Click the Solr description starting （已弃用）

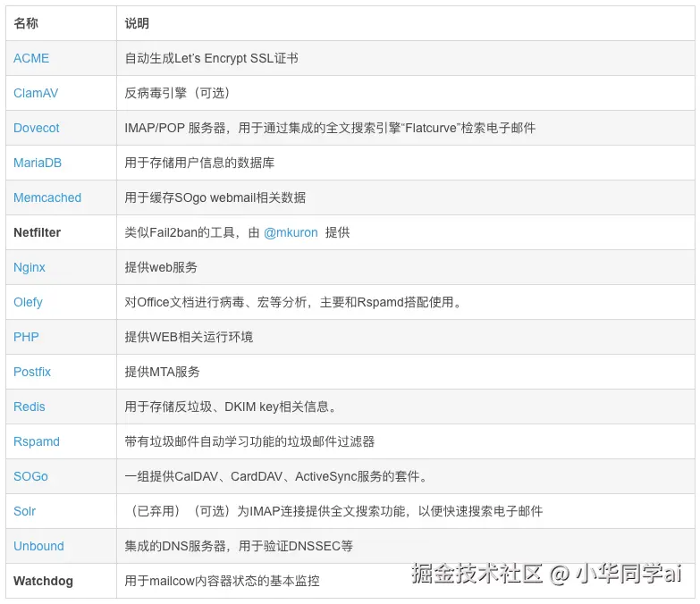[334, 511]
